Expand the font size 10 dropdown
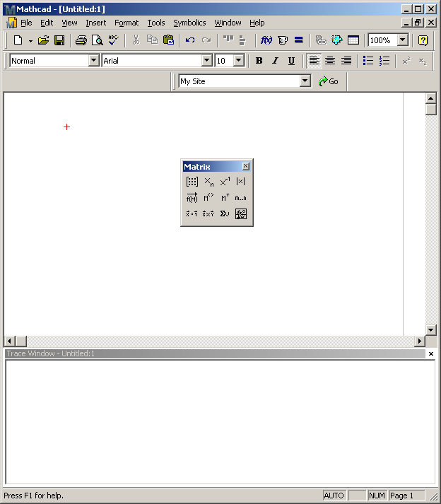 pos(238,60)
